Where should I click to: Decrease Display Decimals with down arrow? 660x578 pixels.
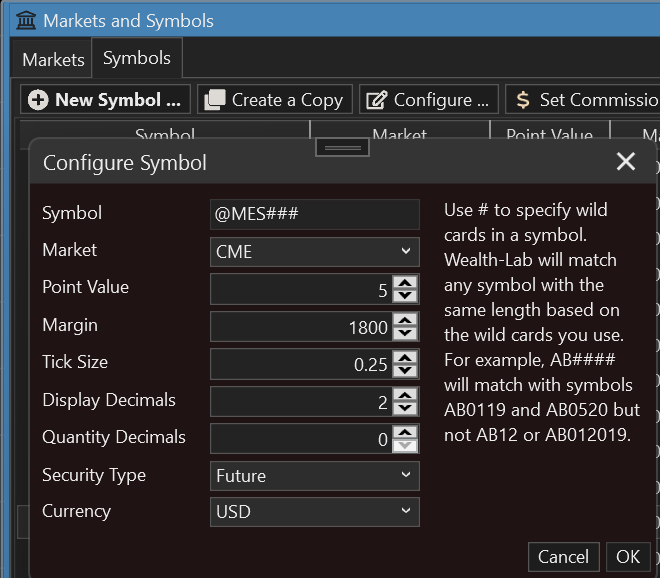[405, 408]
